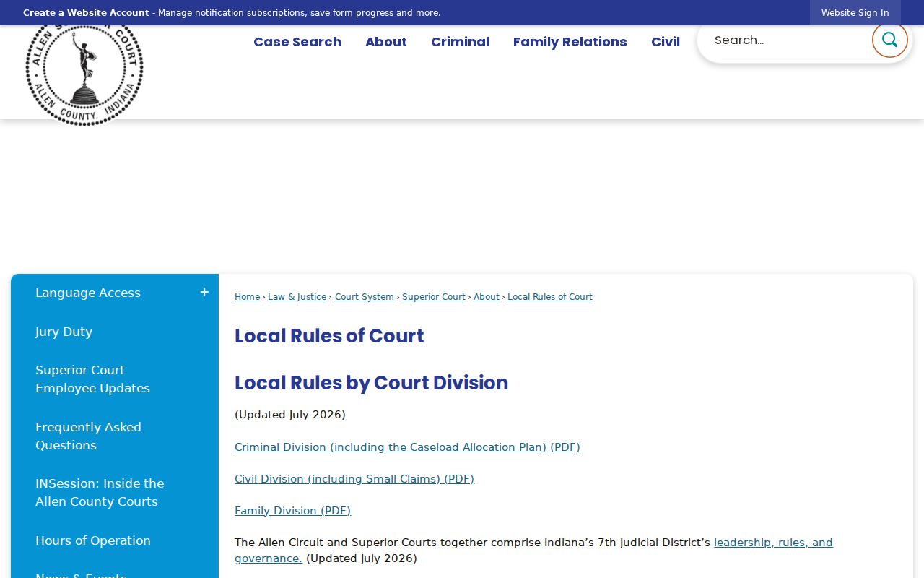
Task: Click the About breadcrumb link
Action: 487,297
